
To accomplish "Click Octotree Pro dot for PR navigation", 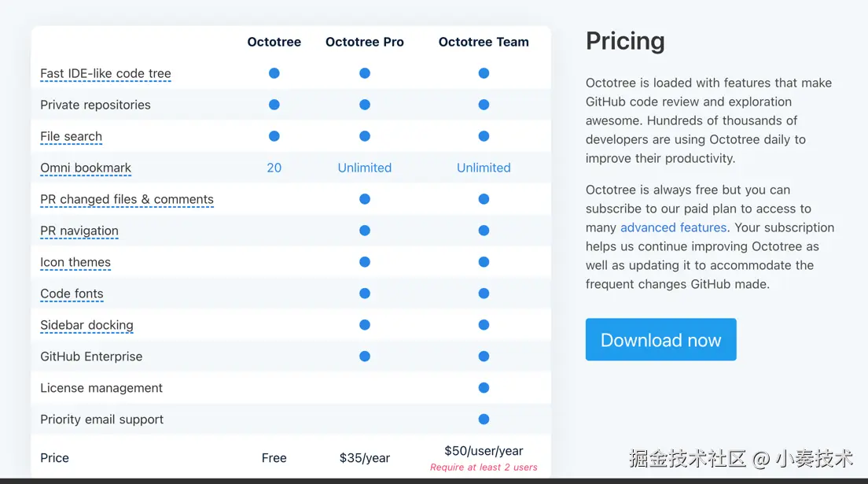I will click(365, 231).
